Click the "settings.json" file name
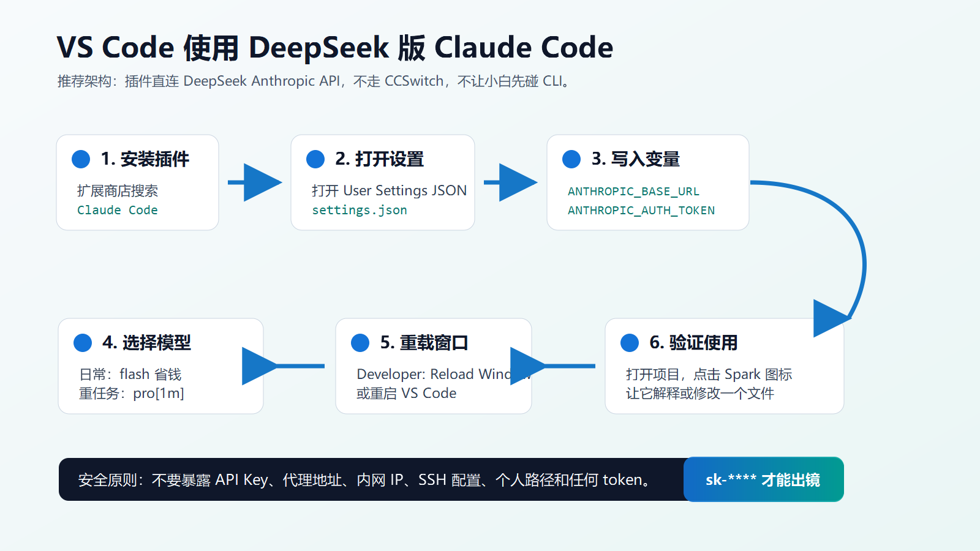This screenshot has height=551, width=980. (360, 210)
